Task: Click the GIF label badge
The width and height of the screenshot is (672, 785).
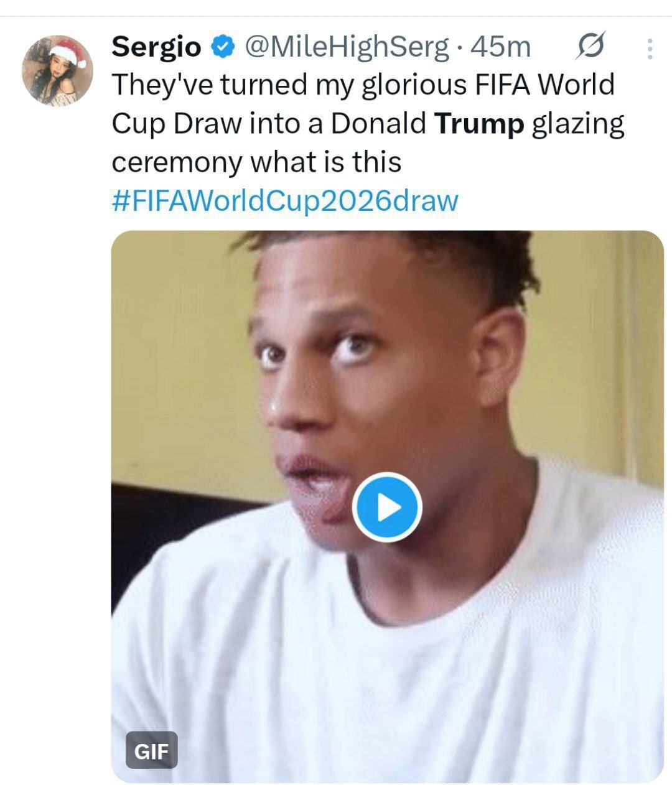Action: pyautogui.click(x=151, y=750)
